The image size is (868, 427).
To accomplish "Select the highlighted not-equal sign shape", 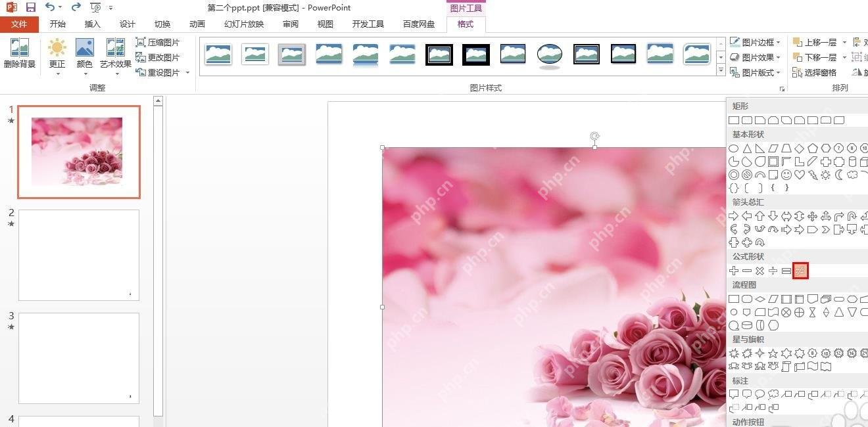I will point(800,271).
